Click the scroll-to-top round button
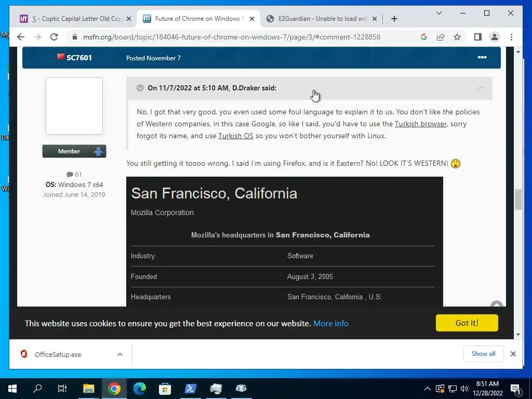Image resolution: width=532 pixels, height=399 pixels. coord(497,304)
